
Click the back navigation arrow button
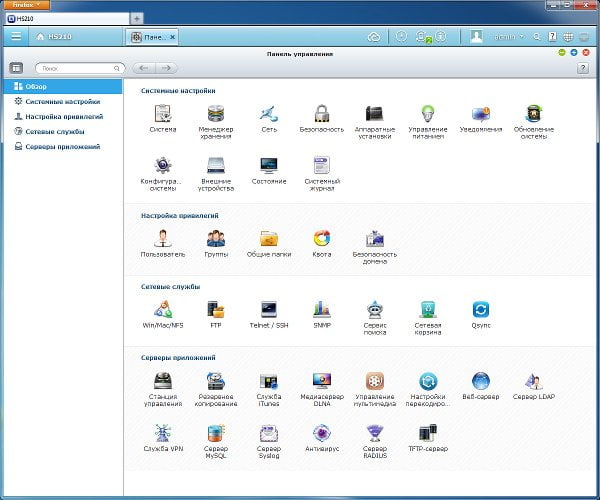tap(144, 68)
